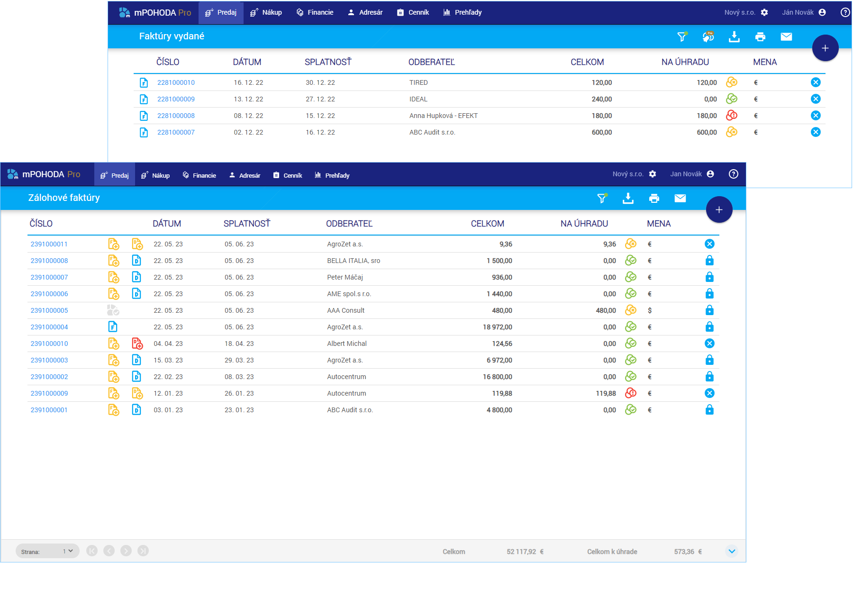Open Nový s.r.o. settings gear in front window
Image resolution: width=853 pixels, height=616 pixels.
pyautogui.click(x=653, y=174)
